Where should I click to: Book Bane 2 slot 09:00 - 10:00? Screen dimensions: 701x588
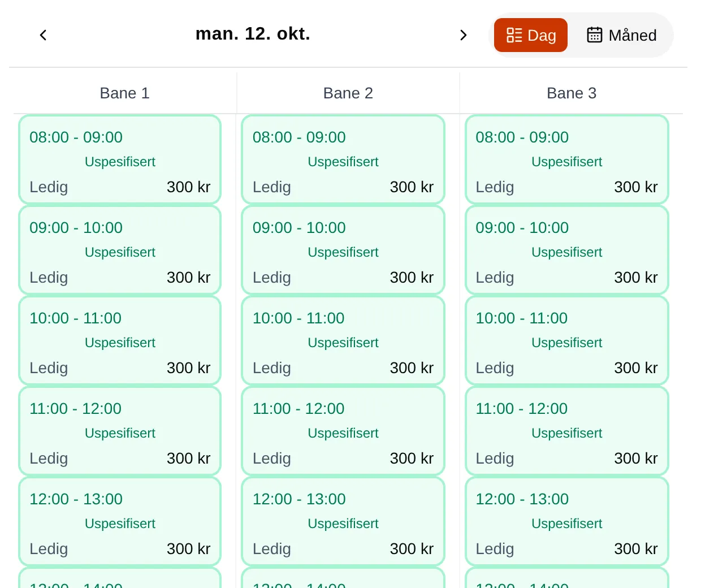click(x=343, y=250)
